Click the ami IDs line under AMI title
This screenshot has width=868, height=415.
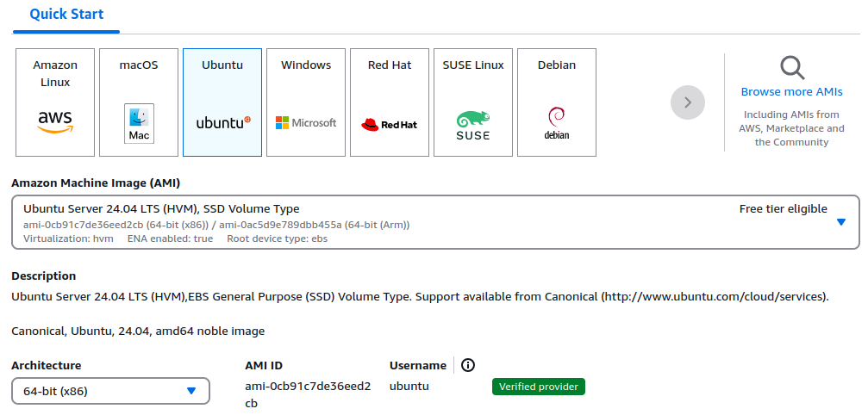[216, 225]
